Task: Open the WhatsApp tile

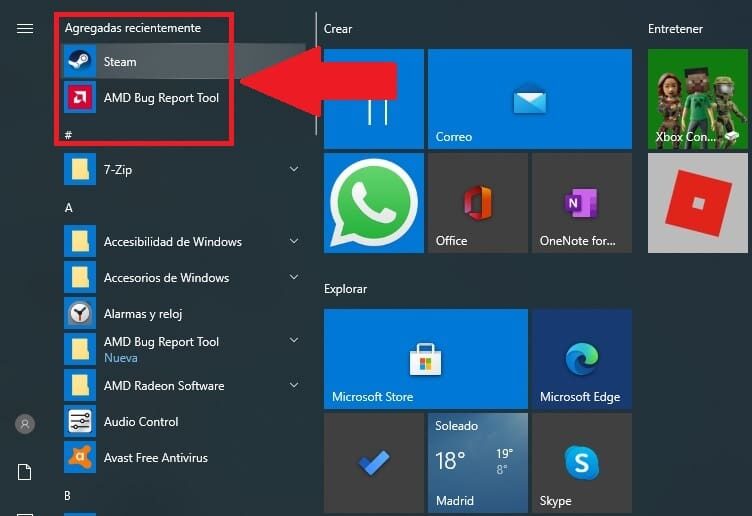Action: (374, 203)
